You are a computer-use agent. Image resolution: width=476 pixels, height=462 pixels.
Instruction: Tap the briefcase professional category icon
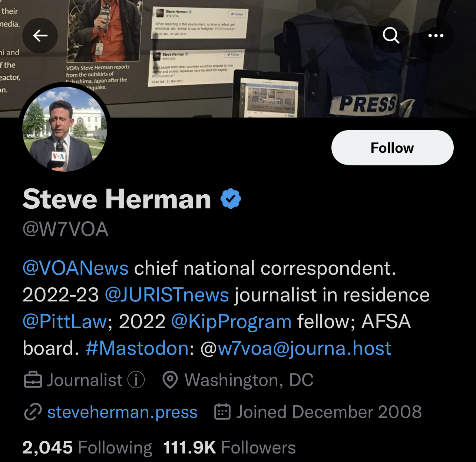point(33,380)
